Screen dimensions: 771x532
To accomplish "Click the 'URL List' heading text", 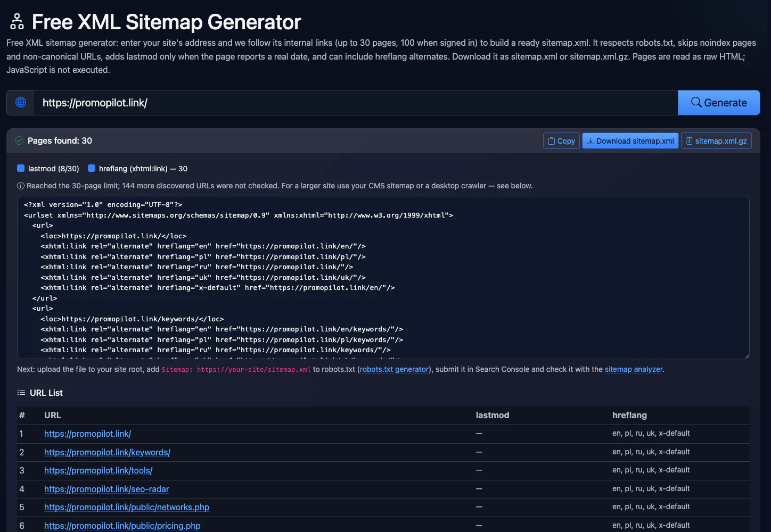I will [46, 393].
